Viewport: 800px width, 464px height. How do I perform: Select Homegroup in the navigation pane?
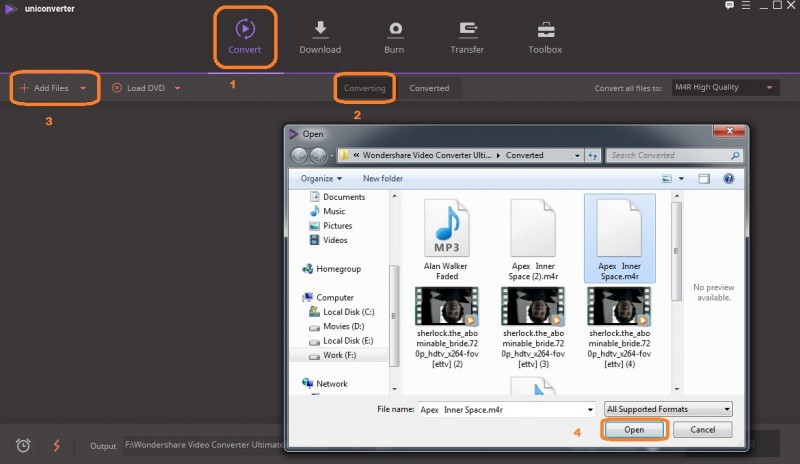click(x=332, y=268)
